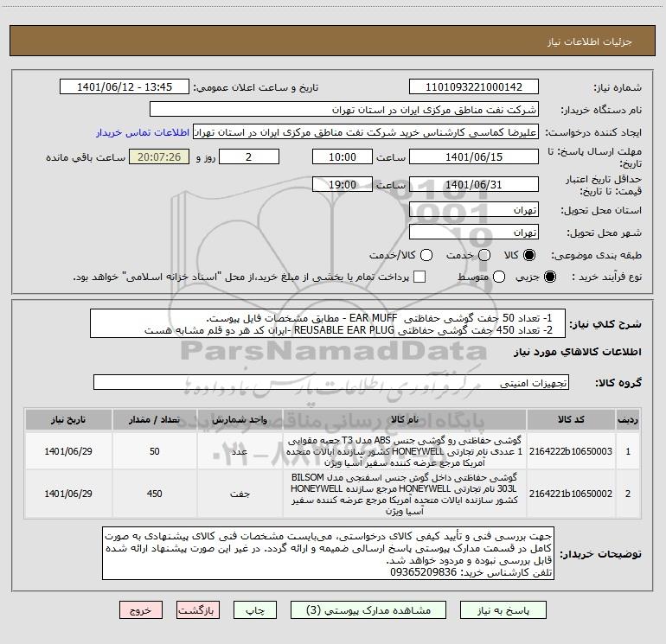Image resolution: width=666 pixels, height=644 pixels.
Task: Click the نام کالا column header
Action: 405,419
